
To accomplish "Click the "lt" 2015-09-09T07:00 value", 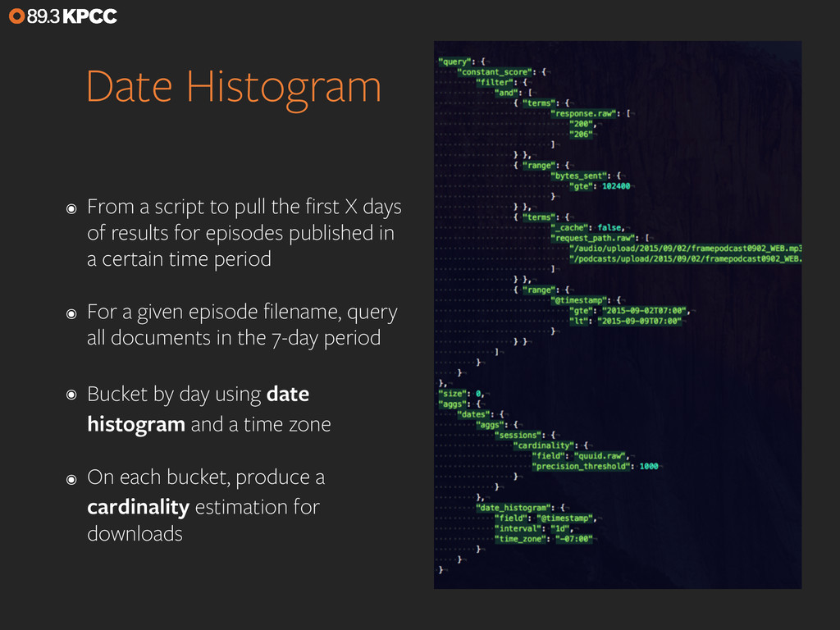I will pos(640,321).
